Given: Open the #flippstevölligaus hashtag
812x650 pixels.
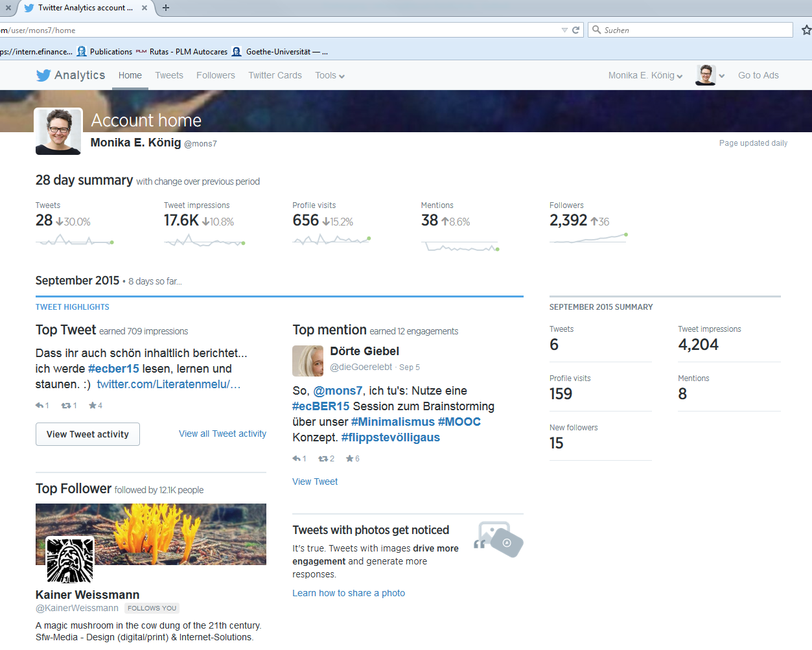Looking at the screenshot, I should pyautogui.click(x=391, y=437).
